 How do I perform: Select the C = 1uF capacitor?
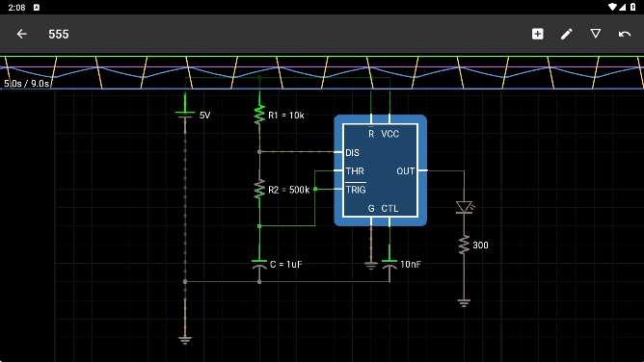tap(259, 265)
